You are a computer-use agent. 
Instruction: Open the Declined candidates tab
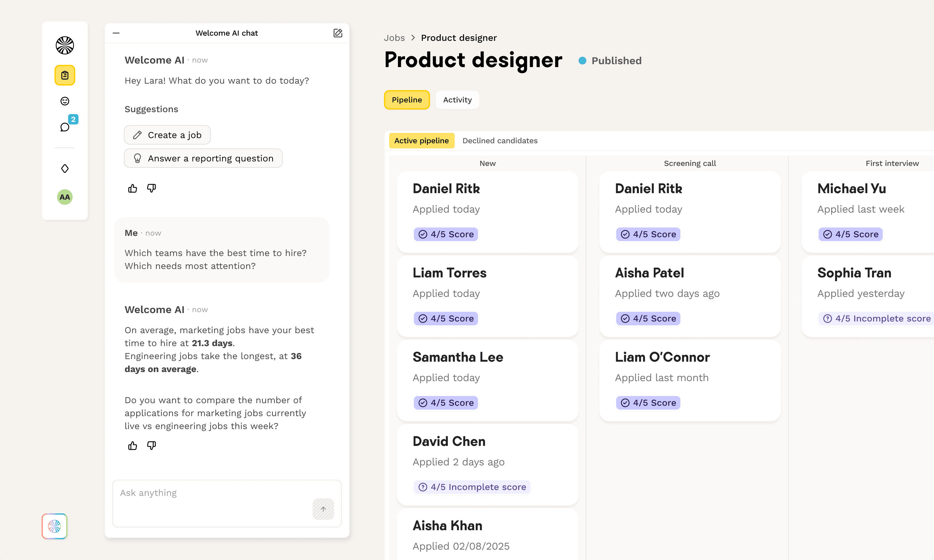coord(499,140)
